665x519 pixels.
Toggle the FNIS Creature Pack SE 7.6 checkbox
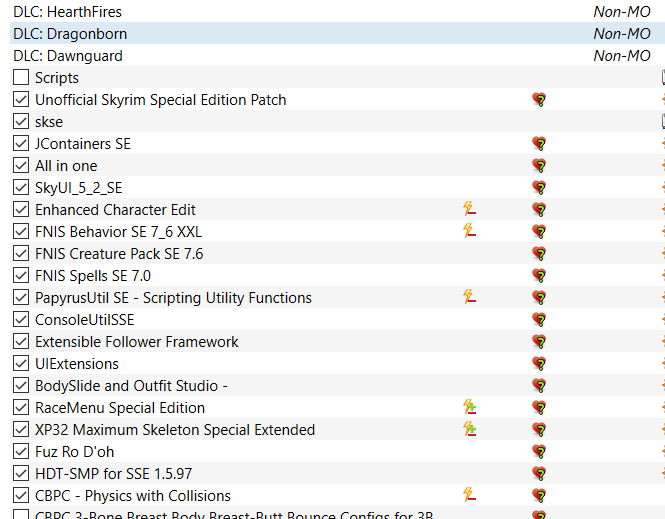21,254
